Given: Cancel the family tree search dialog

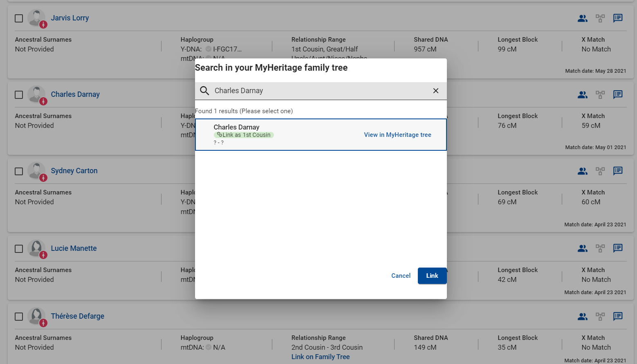Looking at the screenshot, I should coord(401,276).
